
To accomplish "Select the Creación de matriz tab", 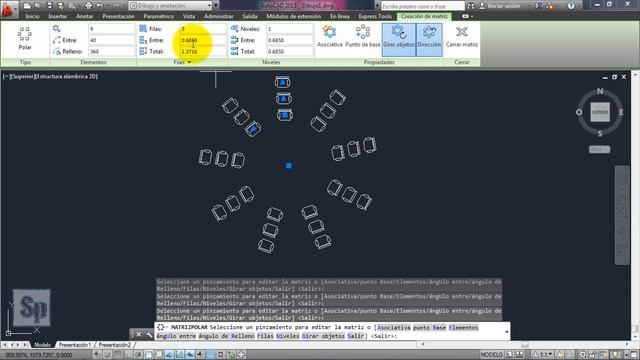I will [x=424, y=16].
